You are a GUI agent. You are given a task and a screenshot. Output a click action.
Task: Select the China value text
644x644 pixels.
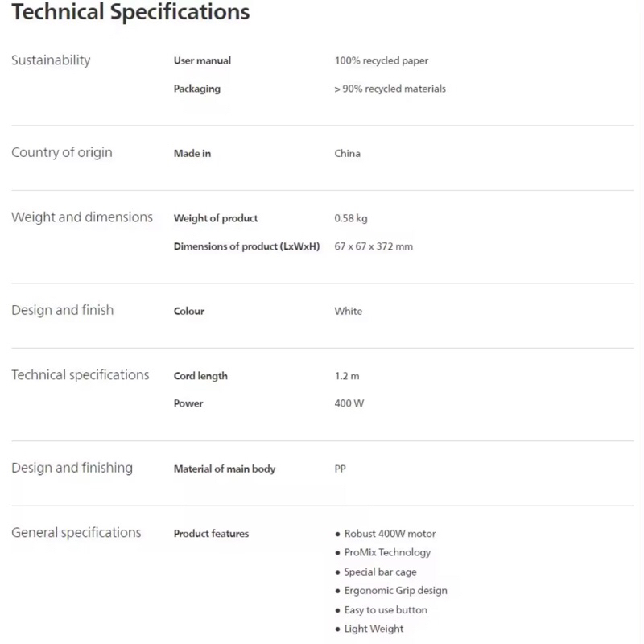(347, 153)
